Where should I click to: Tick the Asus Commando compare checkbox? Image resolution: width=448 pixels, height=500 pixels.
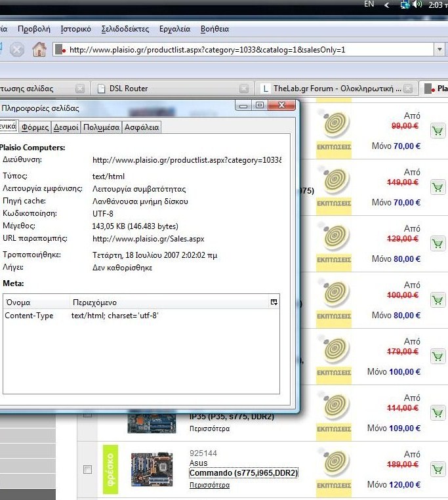click(x=88, y=469)
